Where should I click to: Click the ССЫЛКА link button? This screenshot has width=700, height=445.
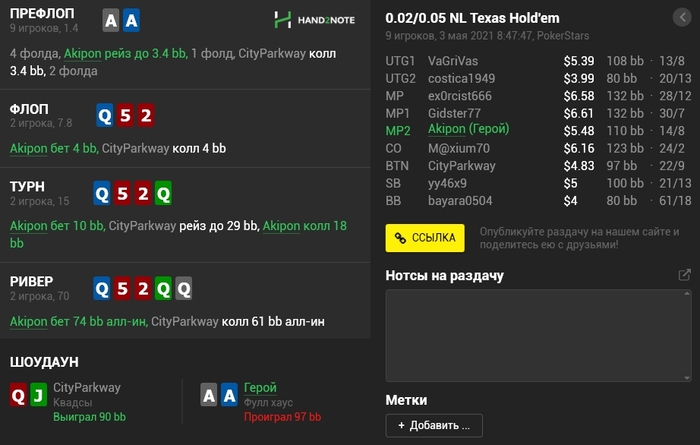(425, 237)
